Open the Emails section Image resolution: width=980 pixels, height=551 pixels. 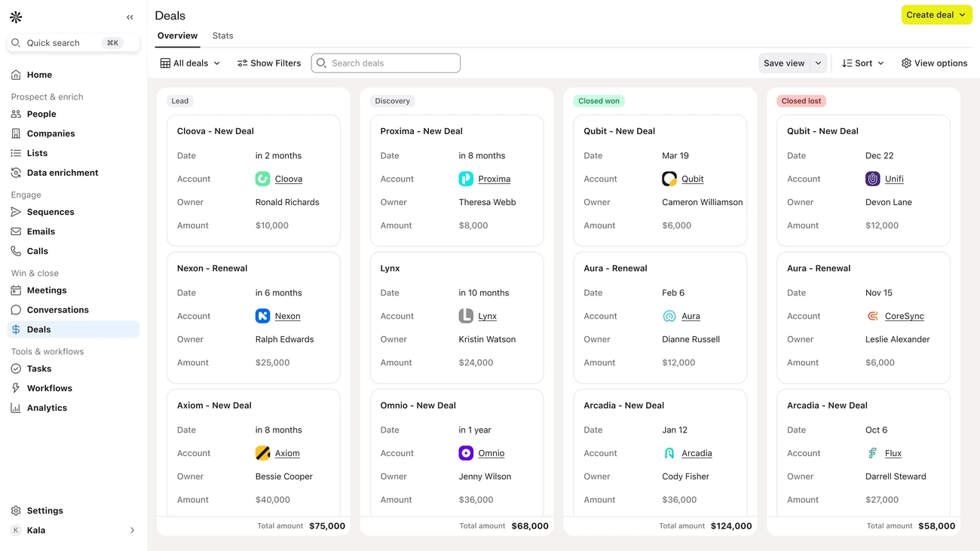click(x=42, y=231)
